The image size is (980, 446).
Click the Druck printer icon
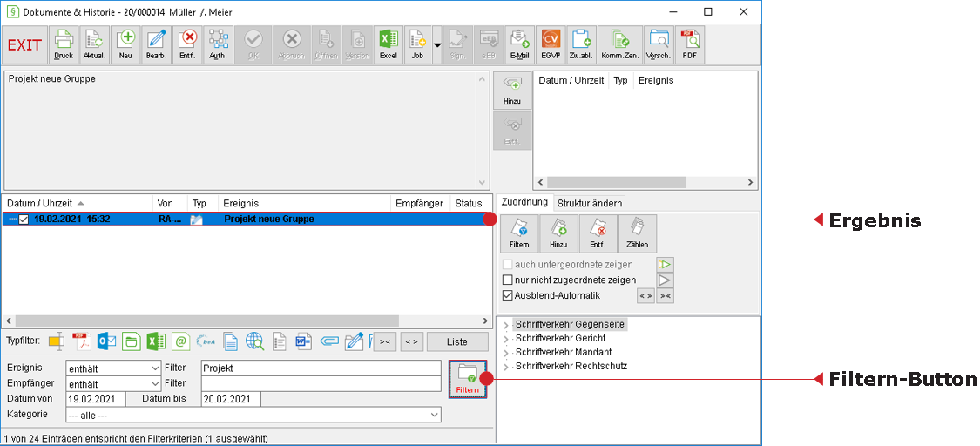(x=63, y=45)
